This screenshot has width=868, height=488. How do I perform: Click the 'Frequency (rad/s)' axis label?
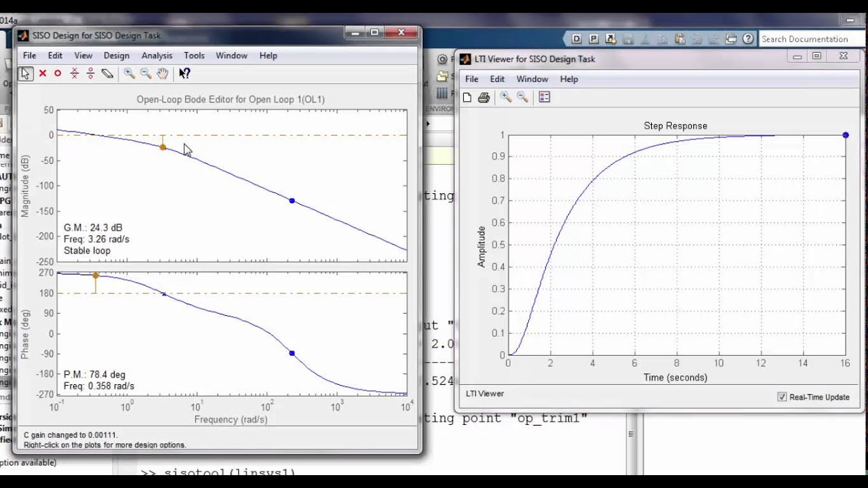click(x=231, y=420)
